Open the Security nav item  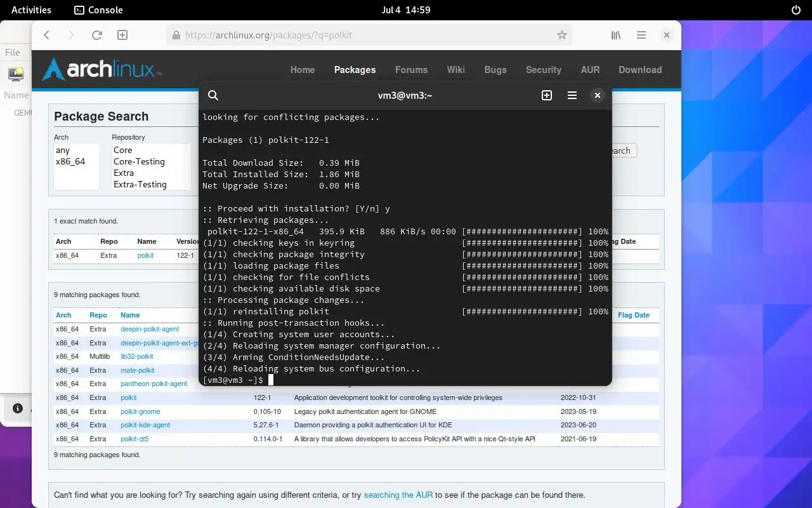[x=544, y=70]
